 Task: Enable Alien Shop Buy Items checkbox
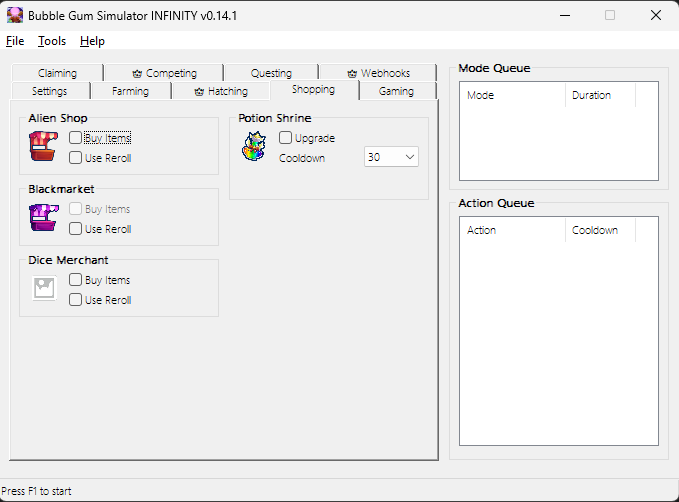tap(75, 138)
